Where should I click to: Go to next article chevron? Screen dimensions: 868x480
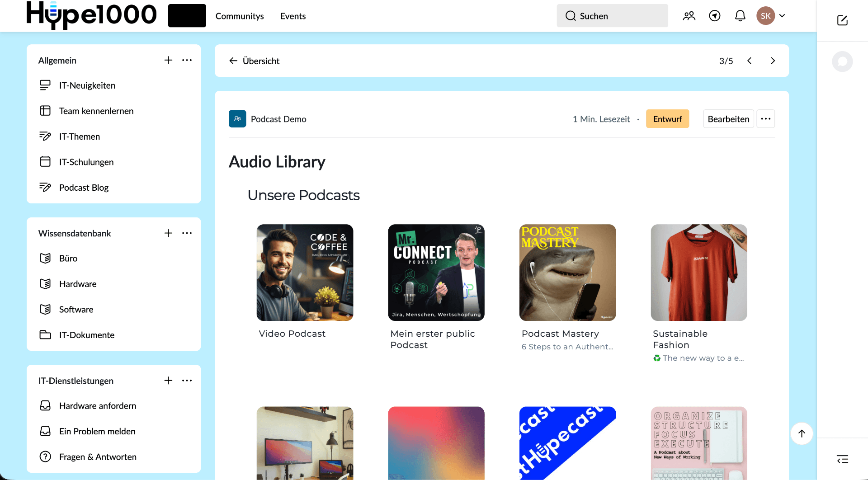(773, 61)
